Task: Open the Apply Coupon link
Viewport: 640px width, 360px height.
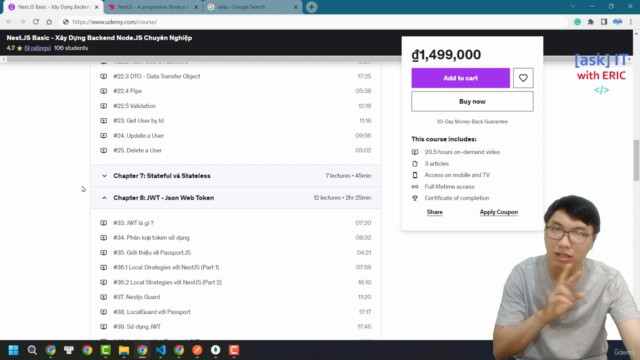Action: (x=498, y=212)
